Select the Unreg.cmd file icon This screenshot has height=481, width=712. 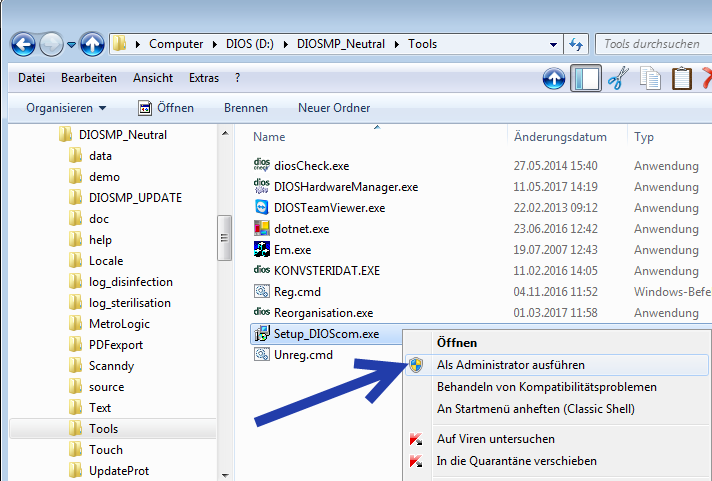coord(262,354)
